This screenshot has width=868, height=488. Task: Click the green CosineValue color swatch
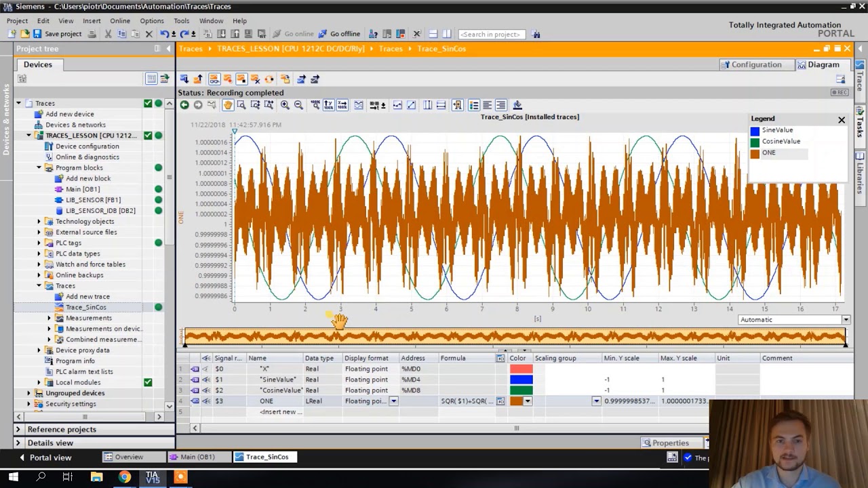tap(521, 390)
